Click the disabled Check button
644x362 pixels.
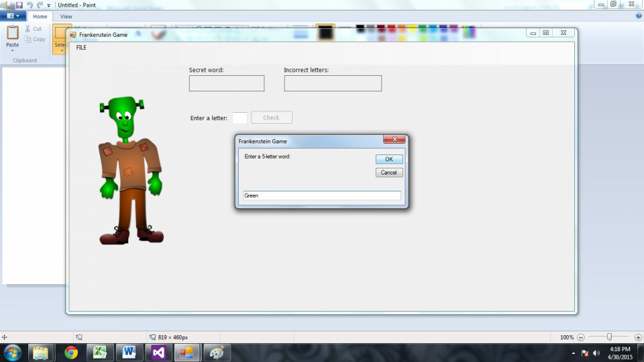[272, 118]
